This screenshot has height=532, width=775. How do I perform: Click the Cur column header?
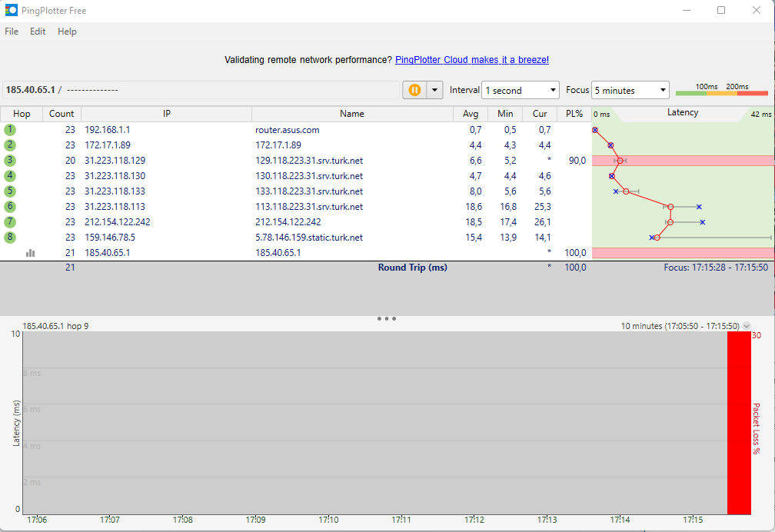click(x=540, y=114)
